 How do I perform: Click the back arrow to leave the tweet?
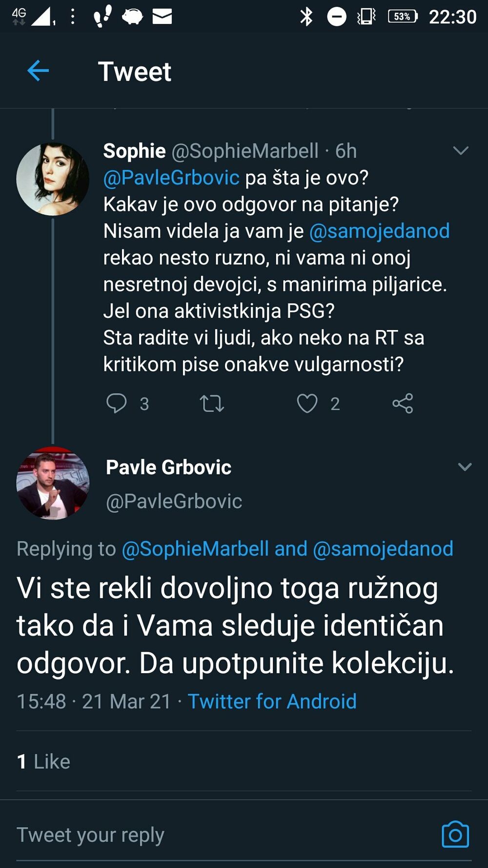coord(37,71)
